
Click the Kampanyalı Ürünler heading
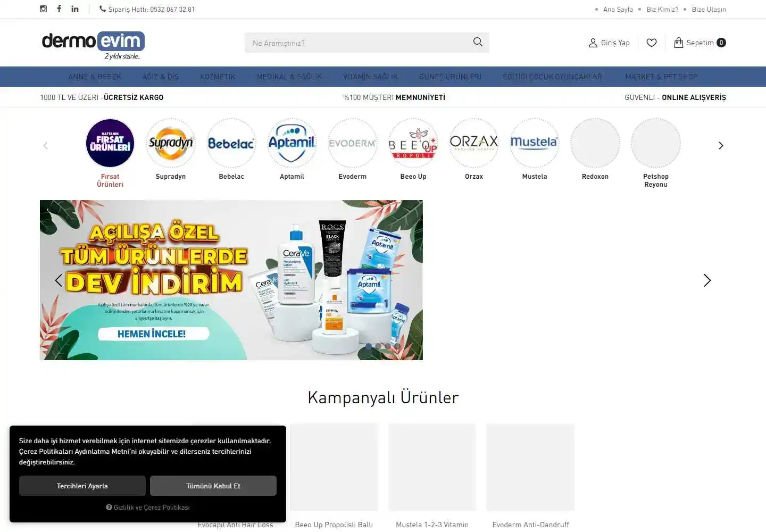383,397
